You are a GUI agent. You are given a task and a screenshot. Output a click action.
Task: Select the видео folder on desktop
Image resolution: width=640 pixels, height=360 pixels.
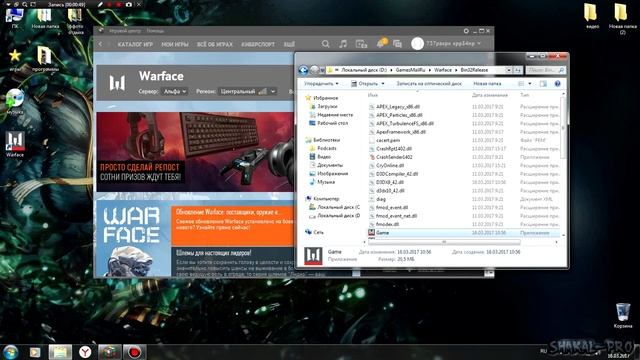pos(592,16)
